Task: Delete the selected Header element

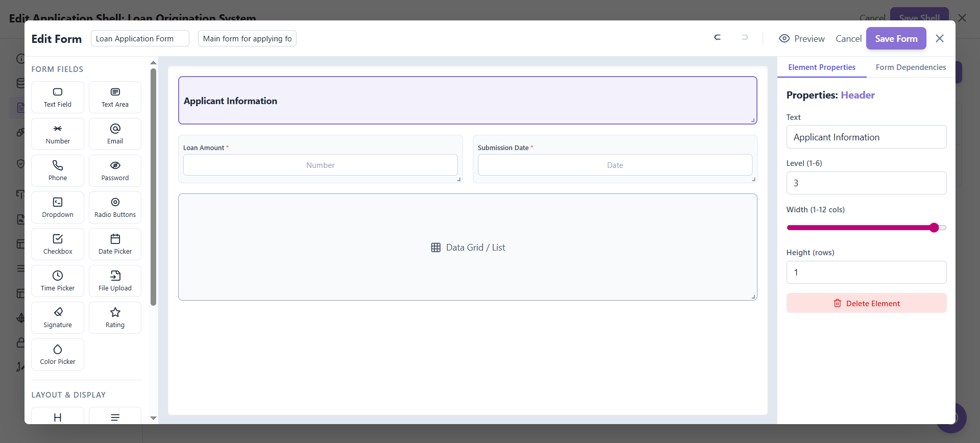Action: 866,303
